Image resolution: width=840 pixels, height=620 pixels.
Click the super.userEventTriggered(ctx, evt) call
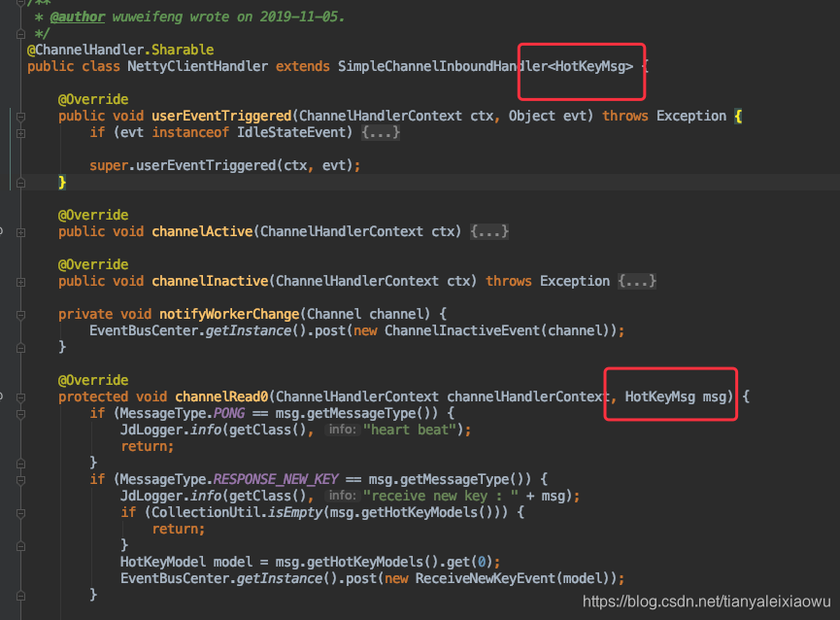tap(225, 165)
